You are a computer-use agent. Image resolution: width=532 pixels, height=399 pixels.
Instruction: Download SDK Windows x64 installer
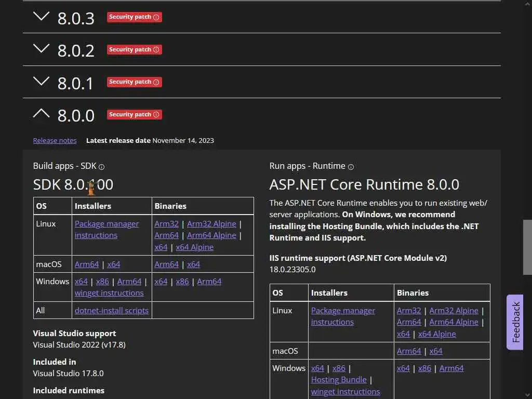[81, 282]
